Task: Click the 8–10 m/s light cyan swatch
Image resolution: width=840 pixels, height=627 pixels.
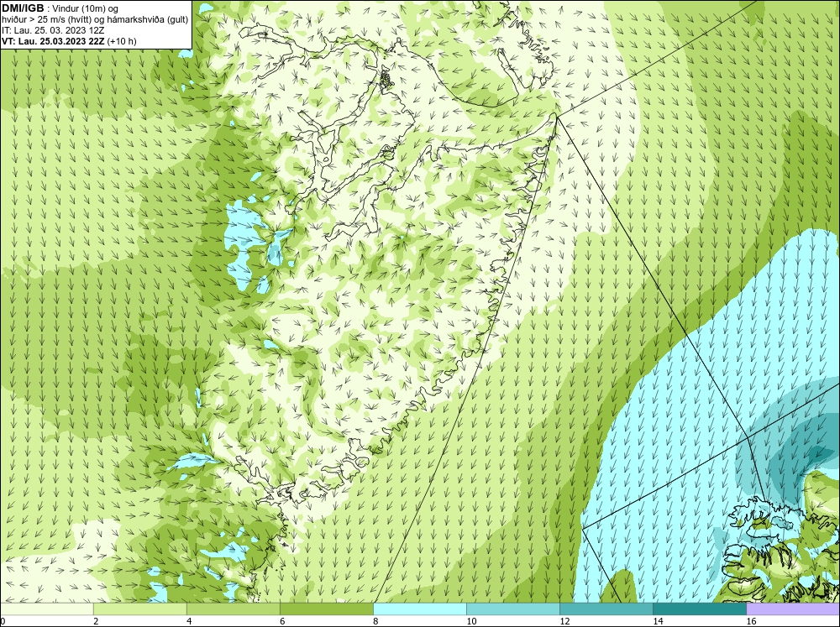Action: pyautogui.click(x=420, y=609)
